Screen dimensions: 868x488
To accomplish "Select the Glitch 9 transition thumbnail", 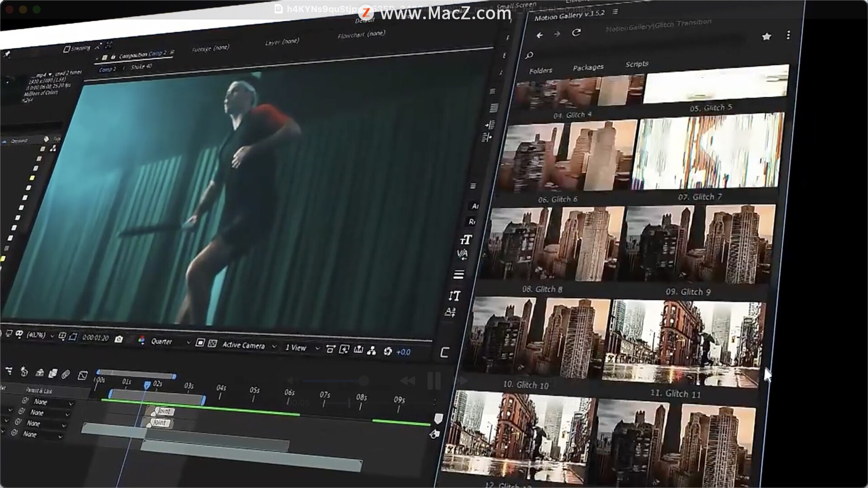I will [x=696, y=244].
